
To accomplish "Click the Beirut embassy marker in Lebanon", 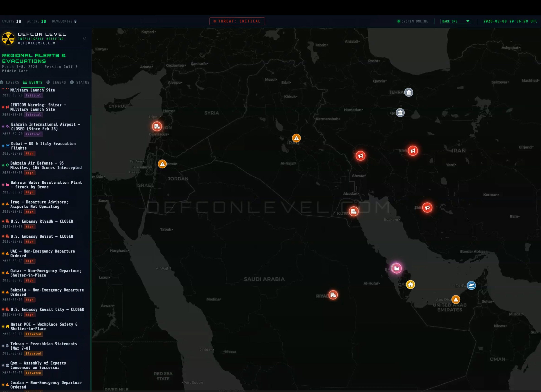I will pos(157,126).
